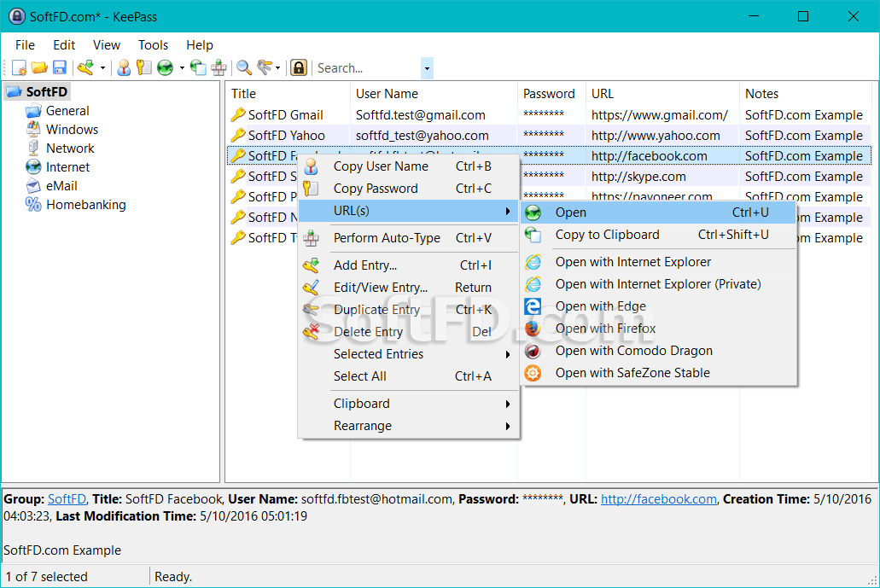Sort entries by the Notes column header

pos(806,94)
